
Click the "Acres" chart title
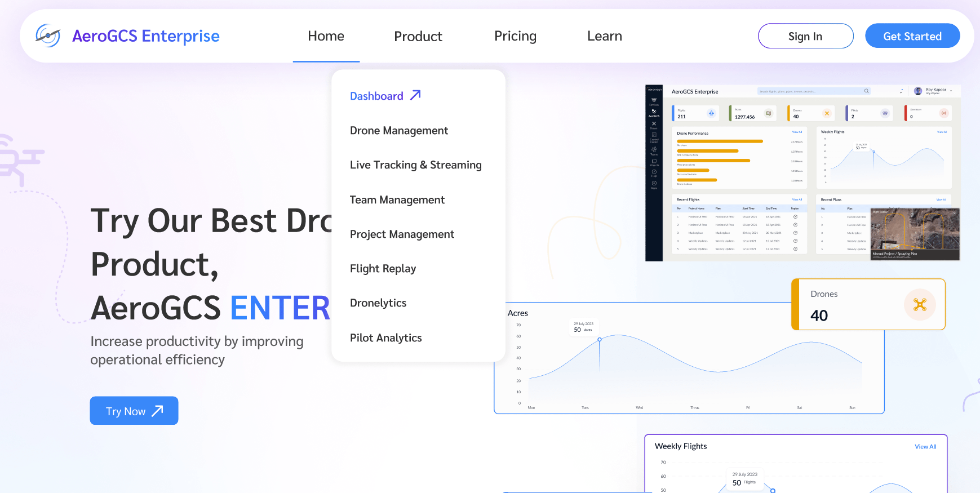coord(518,313)
